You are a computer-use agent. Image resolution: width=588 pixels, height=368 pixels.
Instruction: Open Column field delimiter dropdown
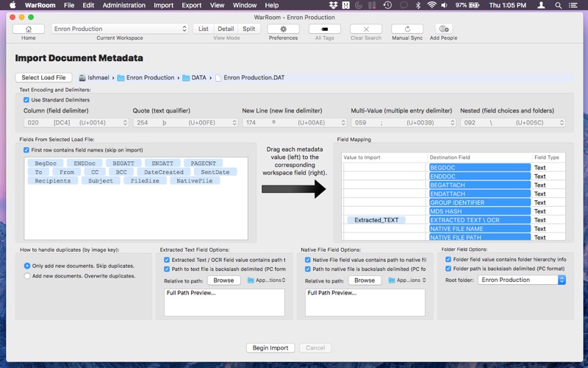76,123
